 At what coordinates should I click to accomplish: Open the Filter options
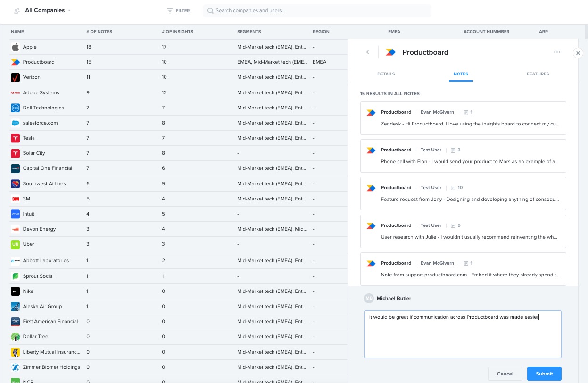coord(178,10)
